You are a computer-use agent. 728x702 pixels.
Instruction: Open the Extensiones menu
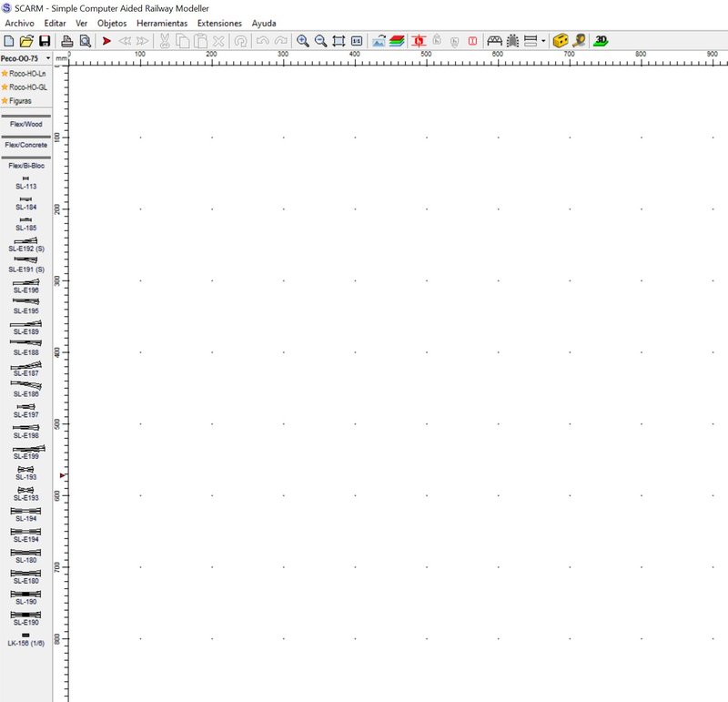(x=219, y=24)
